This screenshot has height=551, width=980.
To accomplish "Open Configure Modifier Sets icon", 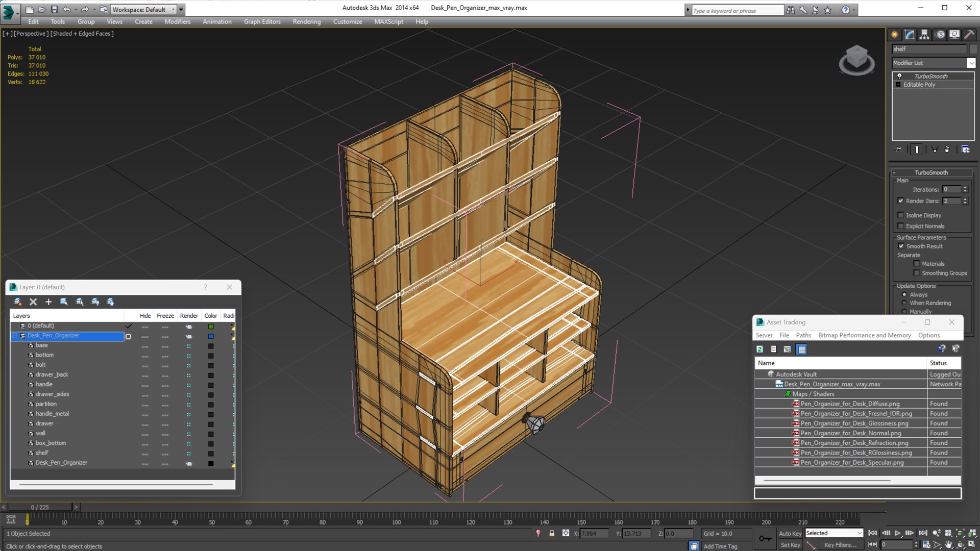I will (965, 149).
